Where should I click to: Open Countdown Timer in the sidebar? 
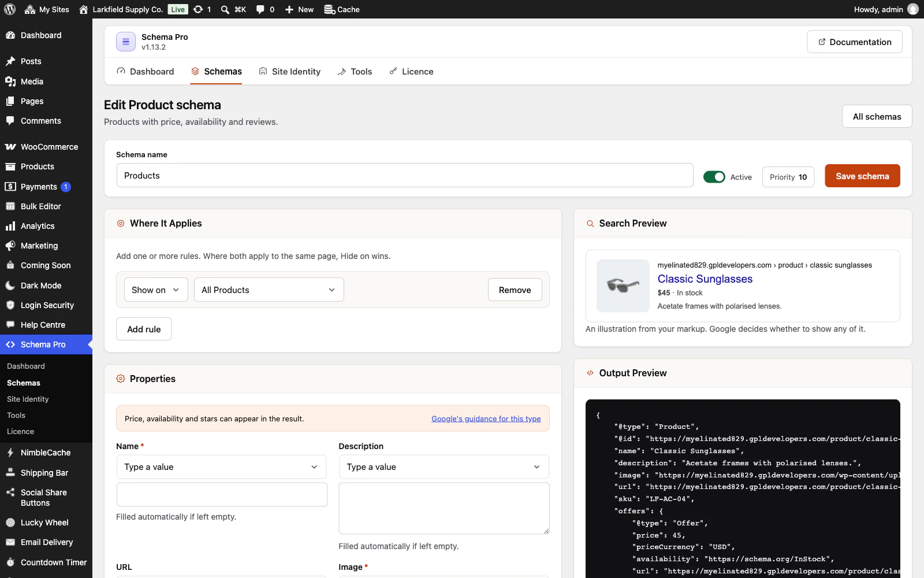click(x=46, y=562)
